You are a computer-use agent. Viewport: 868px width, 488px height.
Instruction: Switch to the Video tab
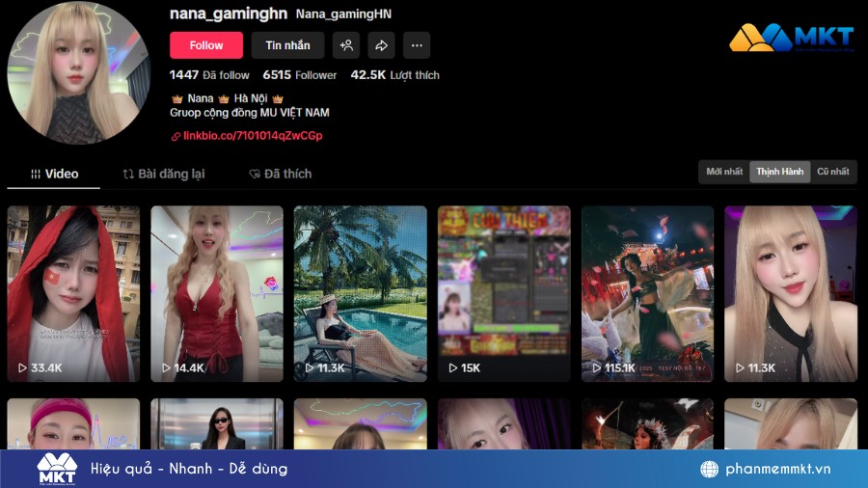tap(54, 174)
